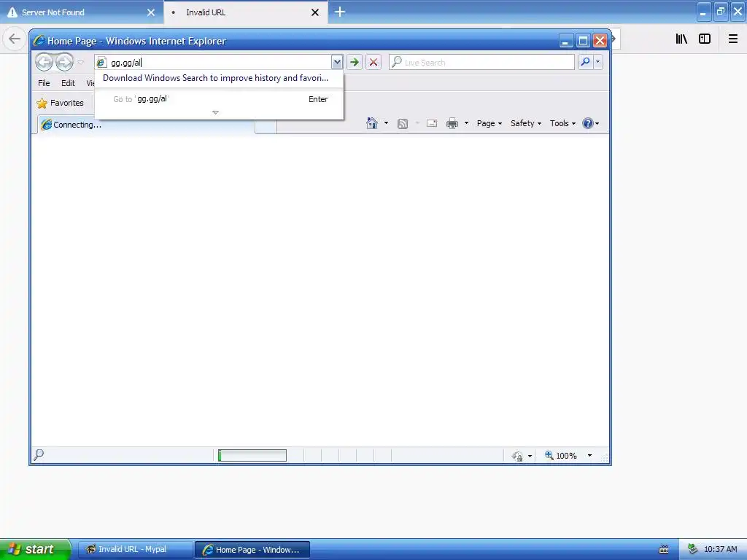The width and height of the screenshot is (747, 560).
Task: Select 'Go to gg.gg/al' suggestion
Action: [x=219, y=99]
